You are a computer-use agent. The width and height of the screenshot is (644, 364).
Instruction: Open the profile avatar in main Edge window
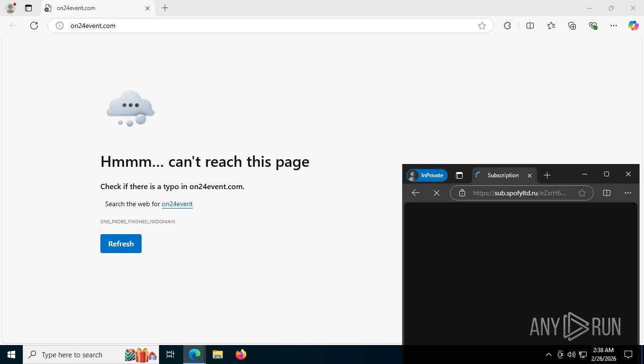click(x=10, y=8)
